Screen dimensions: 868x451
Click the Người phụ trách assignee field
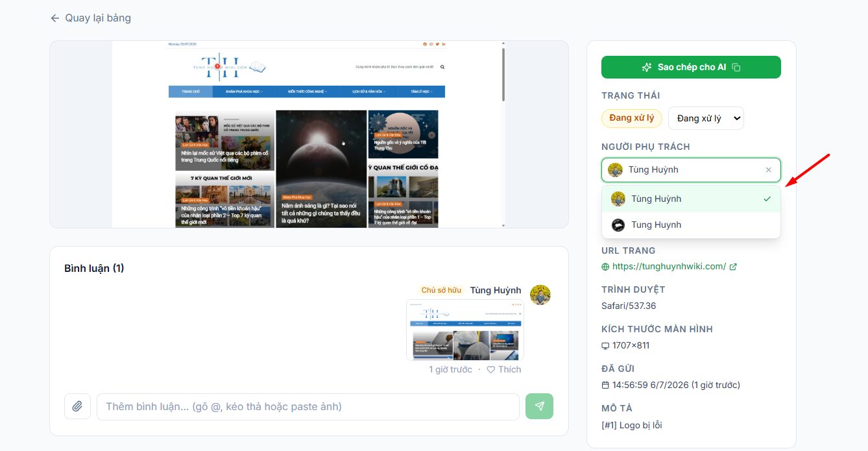(x=691, y=170)
